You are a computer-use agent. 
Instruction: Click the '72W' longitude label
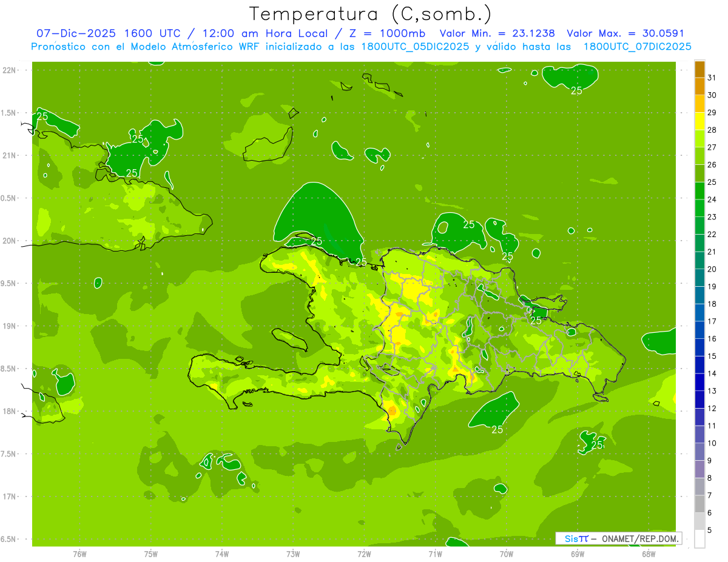coord(364,554)
